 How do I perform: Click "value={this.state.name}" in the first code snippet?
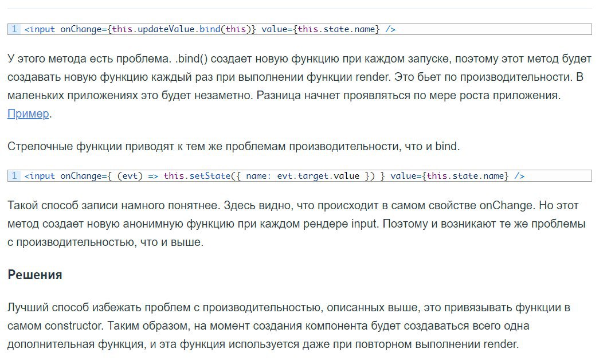320,29
